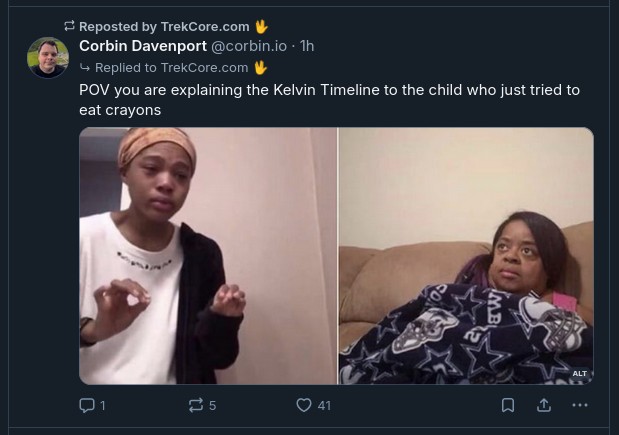Bookmark this post
619x435 pixels.
point(508,405)
